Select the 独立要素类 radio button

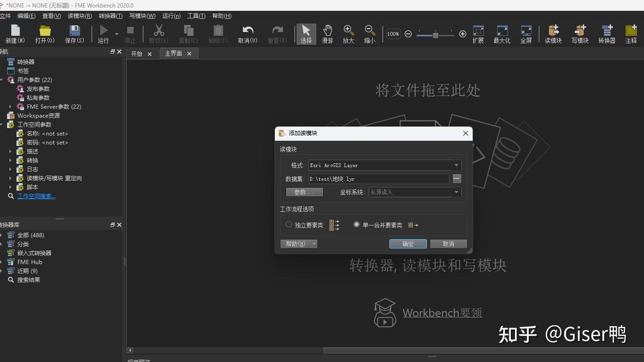coord(289,225)
